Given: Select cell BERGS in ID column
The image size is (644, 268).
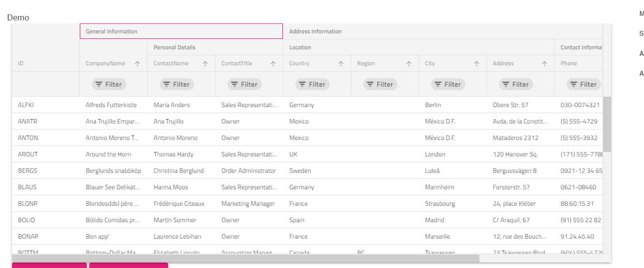Looking at the screenshot, I should pyautogui.click(x=45, y=171).
